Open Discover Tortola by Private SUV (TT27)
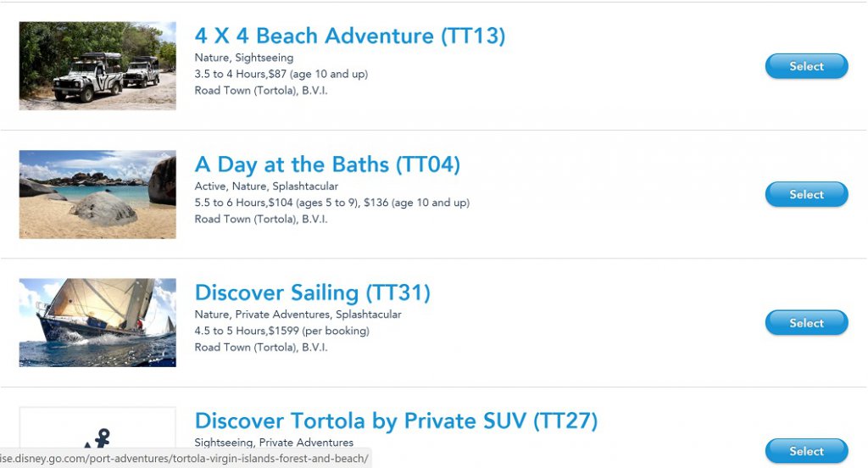 (396, 421)
